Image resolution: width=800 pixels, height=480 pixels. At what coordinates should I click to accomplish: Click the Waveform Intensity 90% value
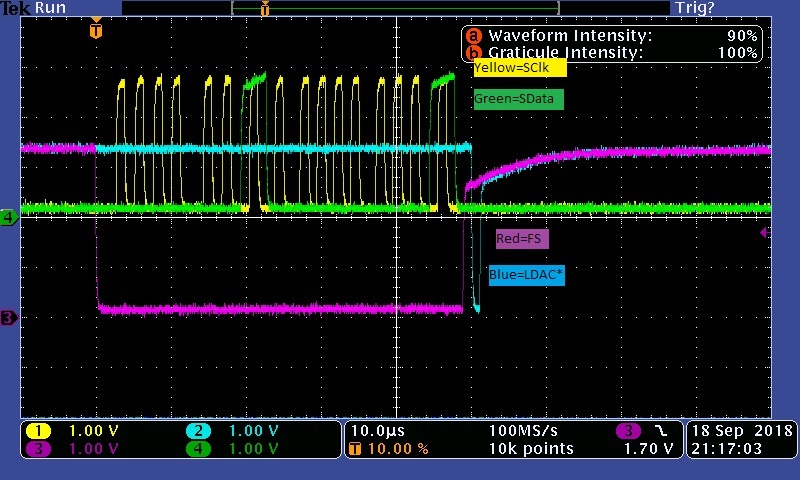point(742,35)
